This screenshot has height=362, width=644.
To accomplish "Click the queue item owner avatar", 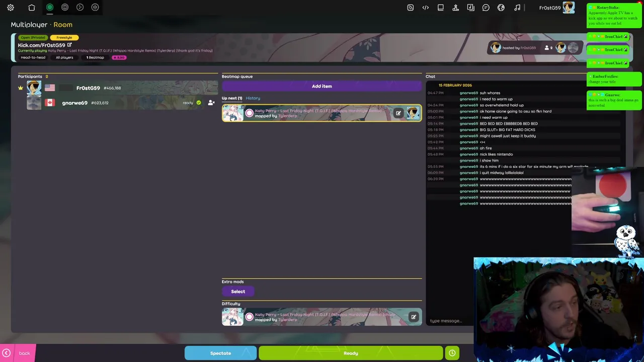I will [413, 113].
